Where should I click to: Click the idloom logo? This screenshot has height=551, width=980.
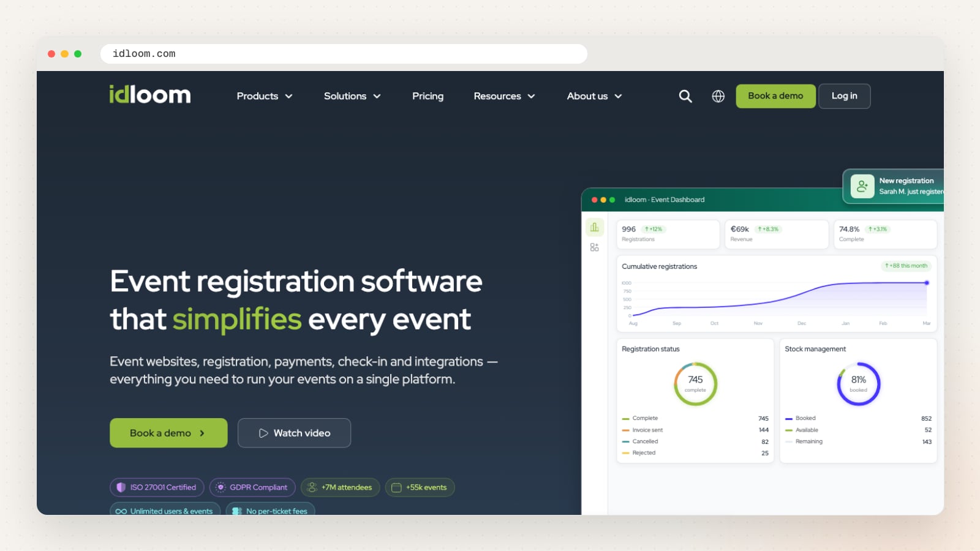pyautogui.click(x=150, y=94)
